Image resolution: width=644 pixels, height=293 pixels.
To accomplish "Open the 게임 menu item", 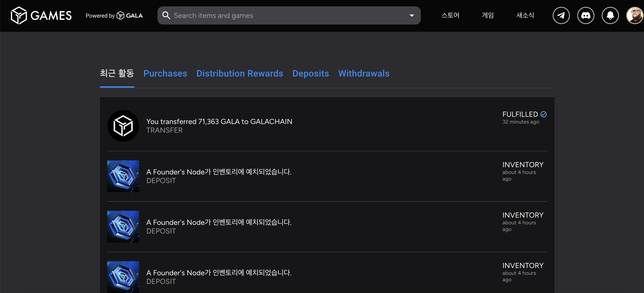I will (x=487, y=15).
